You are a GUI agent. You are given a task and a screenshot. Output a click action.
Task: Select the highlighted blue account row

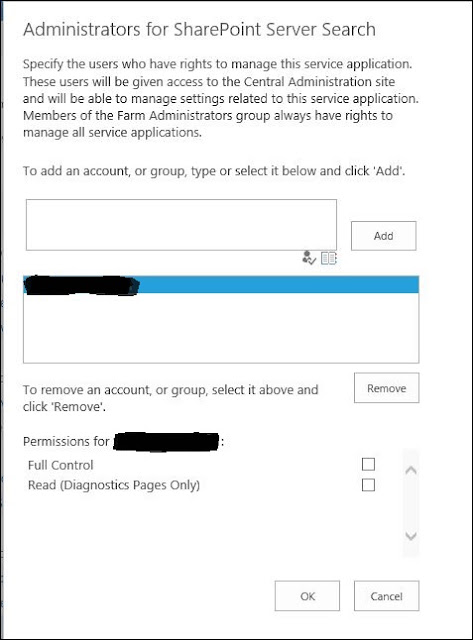(x=221, y=284)
